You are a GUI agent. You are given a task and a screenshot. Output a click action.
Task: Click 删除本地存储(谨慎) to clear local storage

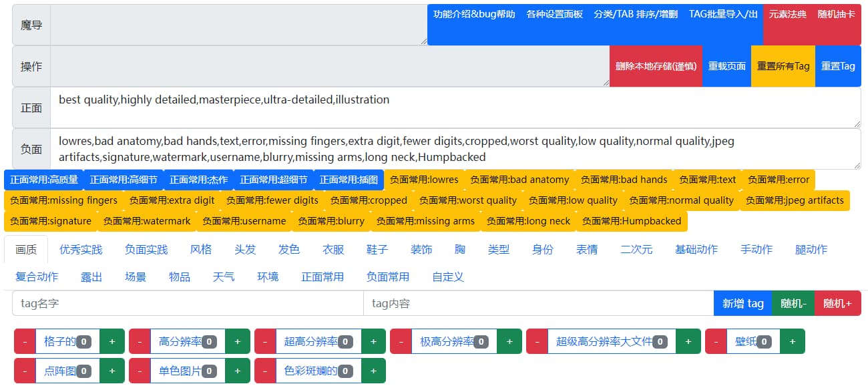click(656, 66)
